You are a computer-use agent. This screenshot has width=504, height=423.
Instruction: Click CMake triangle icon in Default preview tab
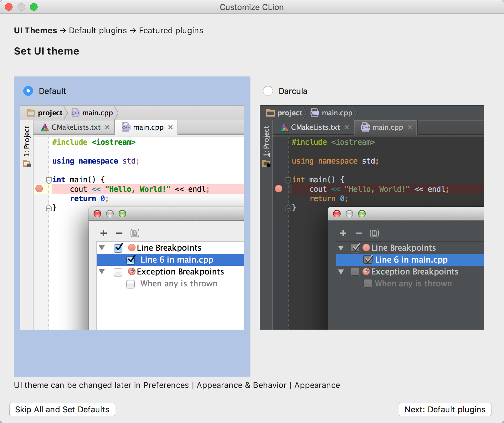pyautogui.click(x=45, y=127)
